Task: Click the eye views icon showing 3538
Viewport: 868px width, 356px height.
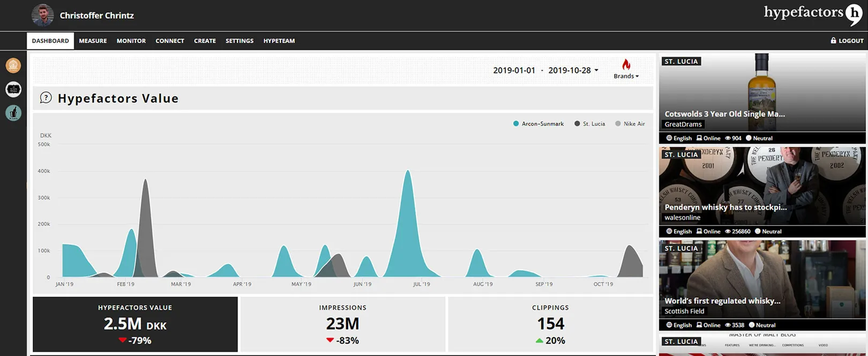Action: (728, 325)
